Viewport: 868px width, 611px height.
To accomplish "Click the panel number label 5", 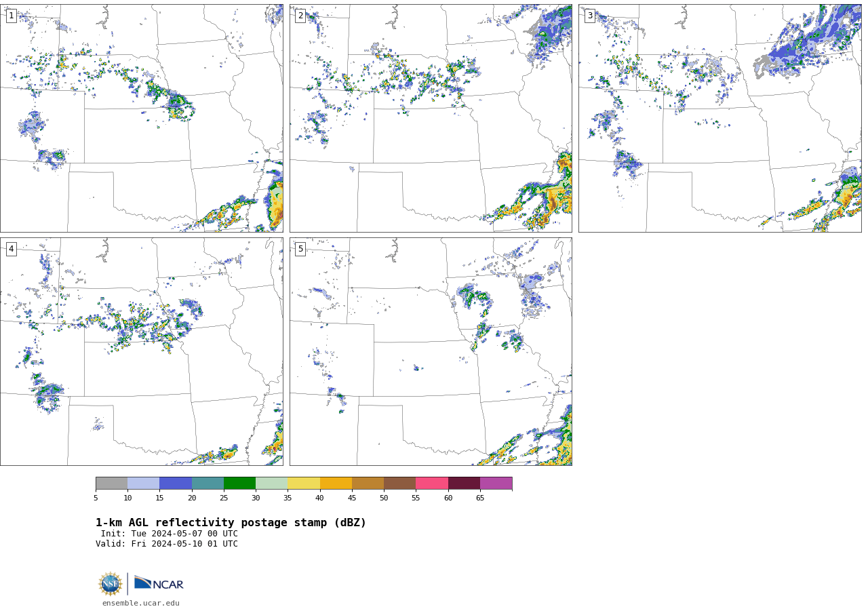I will [300, 249].
